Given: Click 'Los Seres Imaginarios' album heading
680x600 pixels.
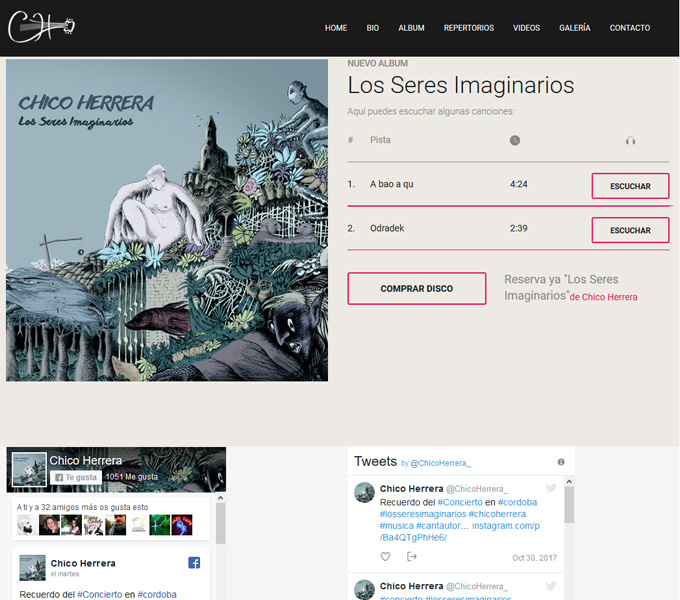Looking at the screenshot, I should point(461,85).
